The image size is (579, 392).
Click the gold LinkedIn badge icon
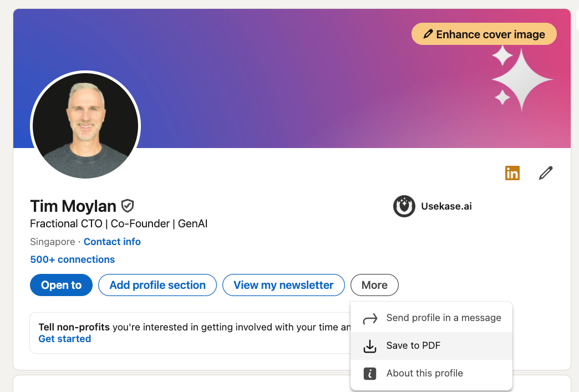tap(512, 173)
